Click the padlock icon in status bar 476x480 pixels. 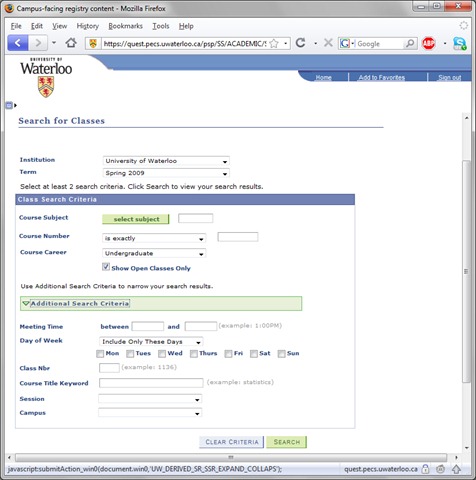point(425,469)
